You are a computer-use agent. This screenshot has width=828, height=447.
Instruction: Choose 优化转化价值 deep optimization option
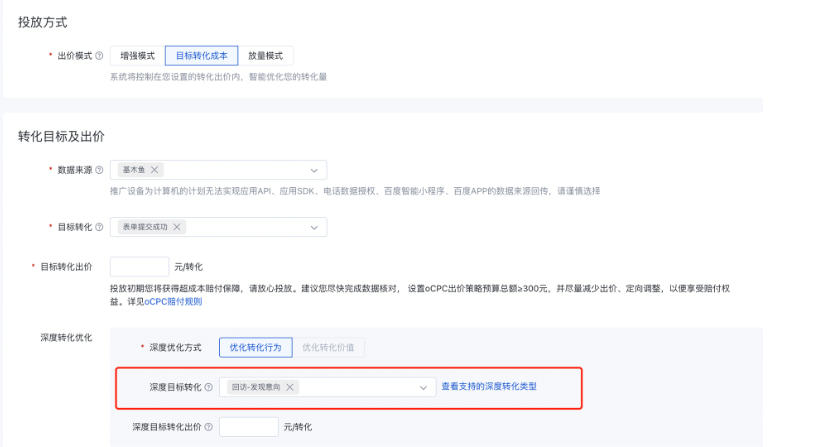tap(328, 347)
